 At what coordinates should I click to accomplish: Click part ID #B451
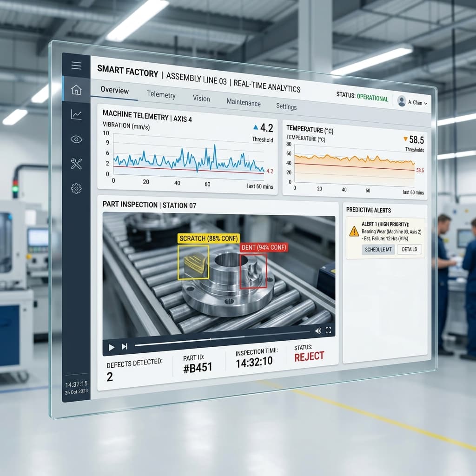(x=198, y=368)
